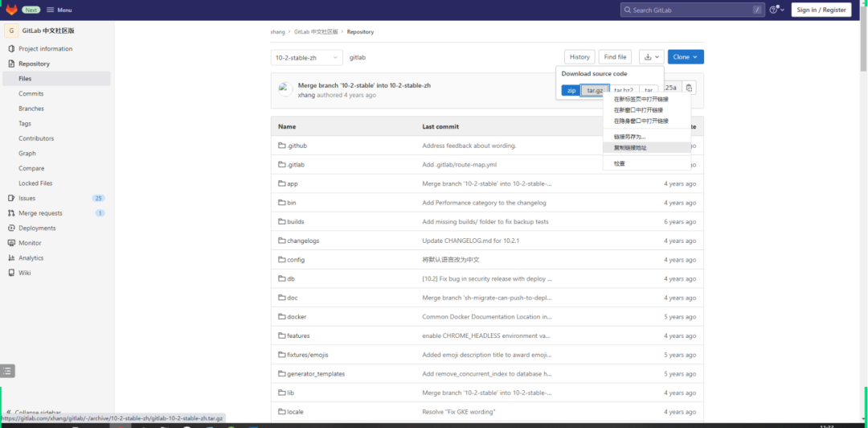Download the zip archive
This screenshot has height=428, width=868.
571,90
